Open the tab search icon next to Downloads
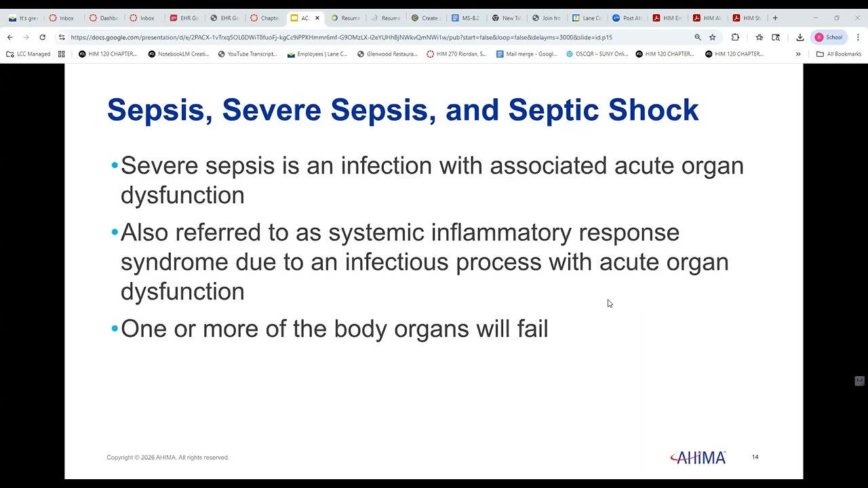Viewport: 868px width, 488px height. tap(776, 37)
